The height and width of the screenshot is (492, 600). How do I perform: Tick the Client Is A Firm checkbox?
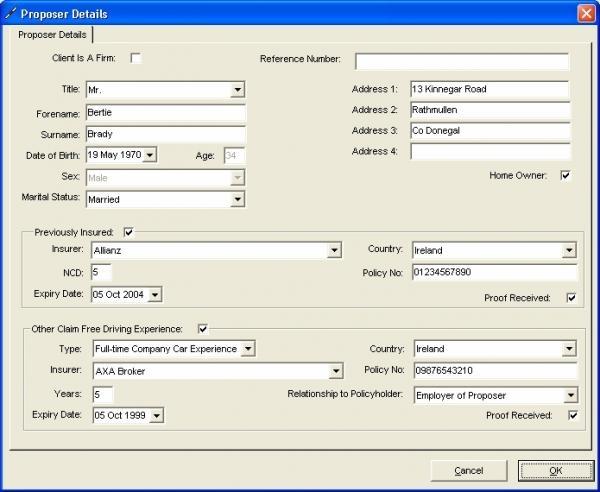point(136,59)
